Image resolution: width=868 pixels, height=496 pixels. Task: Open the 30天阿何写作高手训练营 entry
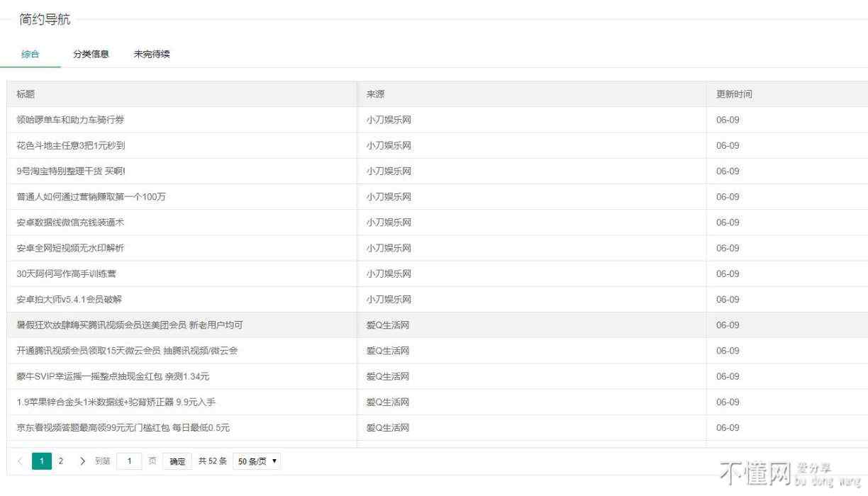pyautogui.click(x=66, y=274)
